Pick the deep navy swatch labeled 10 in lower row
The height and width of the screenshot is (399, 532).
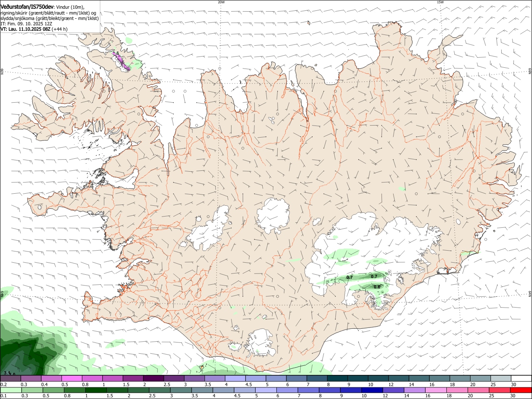tap(372, 390)
